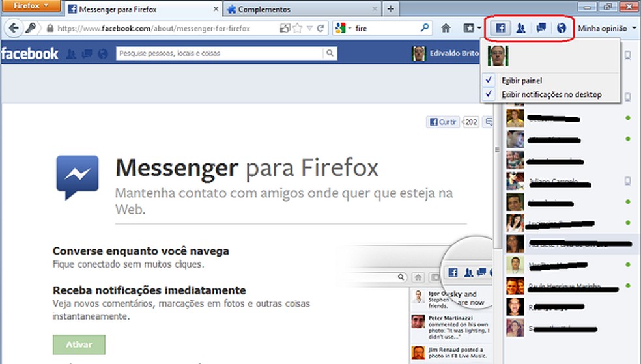Click the page icon in the URL bar
641x364 pixels.
285,28
